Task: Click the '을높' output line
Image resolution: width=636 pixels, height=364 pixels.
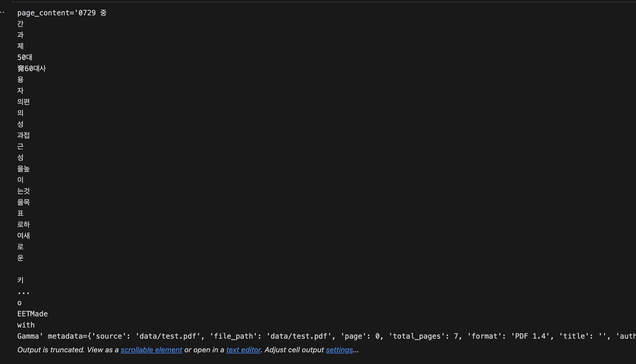Action: tap(23, 169)
